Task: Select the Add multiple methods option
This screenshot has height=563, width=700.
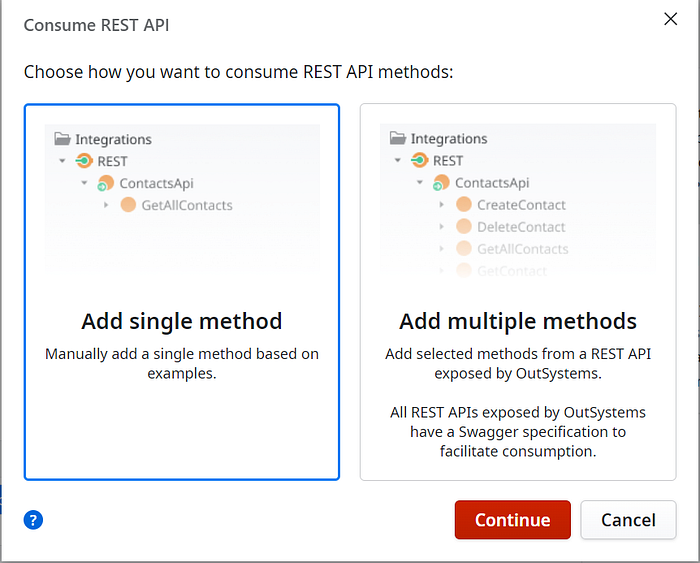Action: click(517, 321)
